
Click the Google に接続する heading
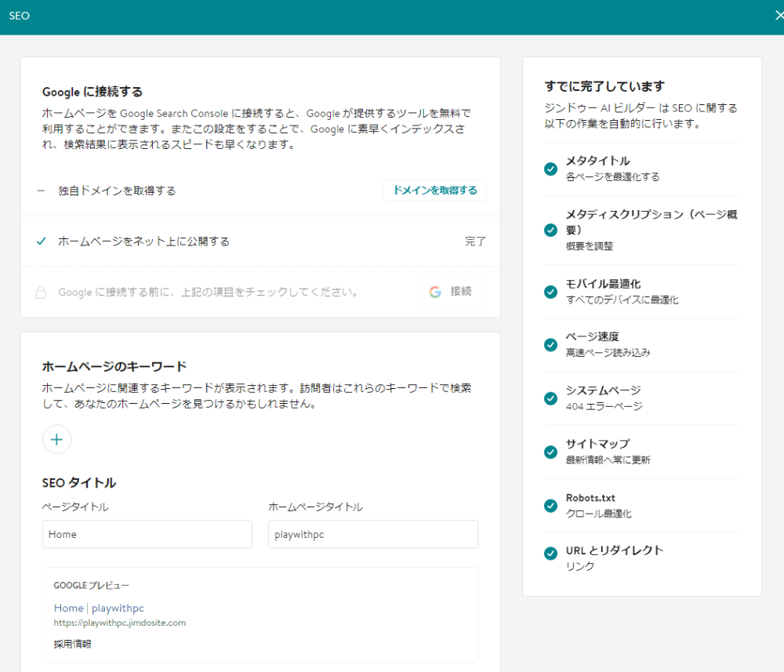(x=93, y=92)
